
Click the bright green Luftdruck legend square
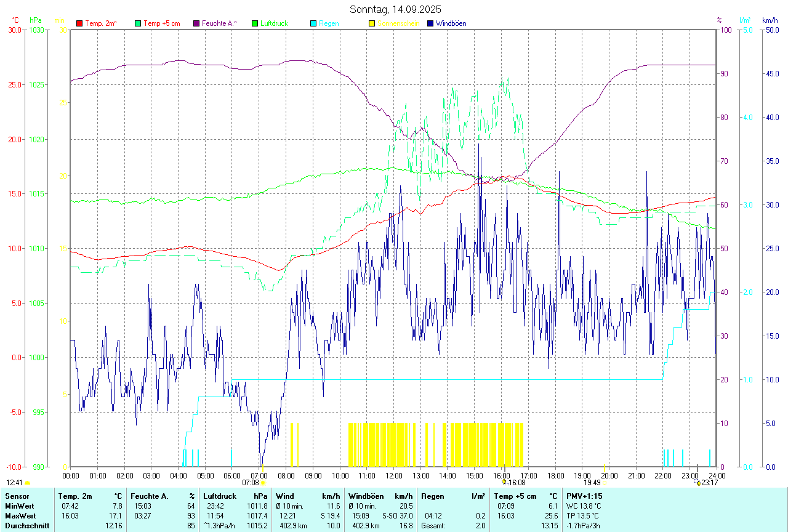coord(255,23)
